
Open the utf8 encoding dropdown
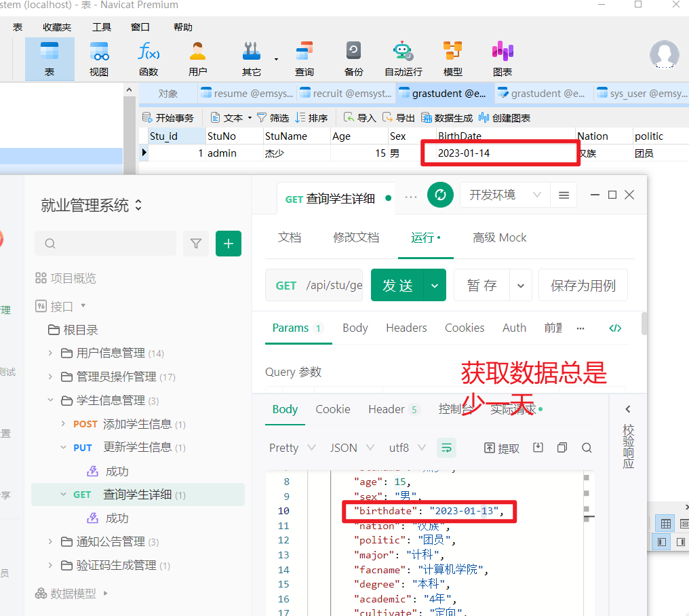coord(408,448)
